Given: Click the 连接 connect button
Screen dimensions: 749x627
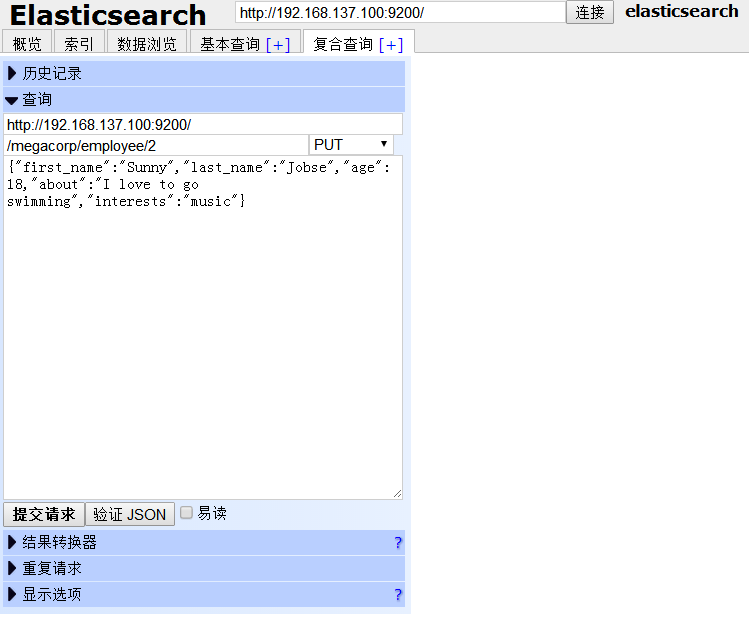Looking at the screenshot, I should [x=589, y=12].
